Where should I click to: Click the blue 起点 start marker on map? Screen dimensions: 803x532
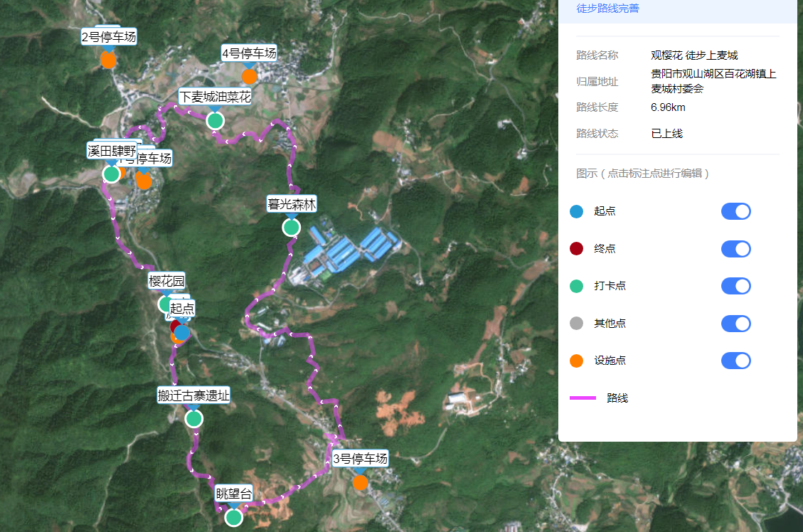pos(183,332)
